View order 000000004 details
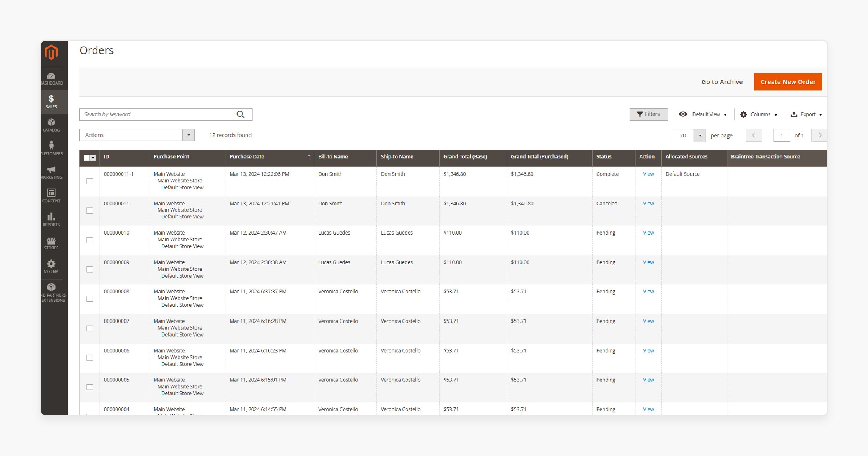Image resolution: width=868 pixels, height=456 pixels. point(648,409)
